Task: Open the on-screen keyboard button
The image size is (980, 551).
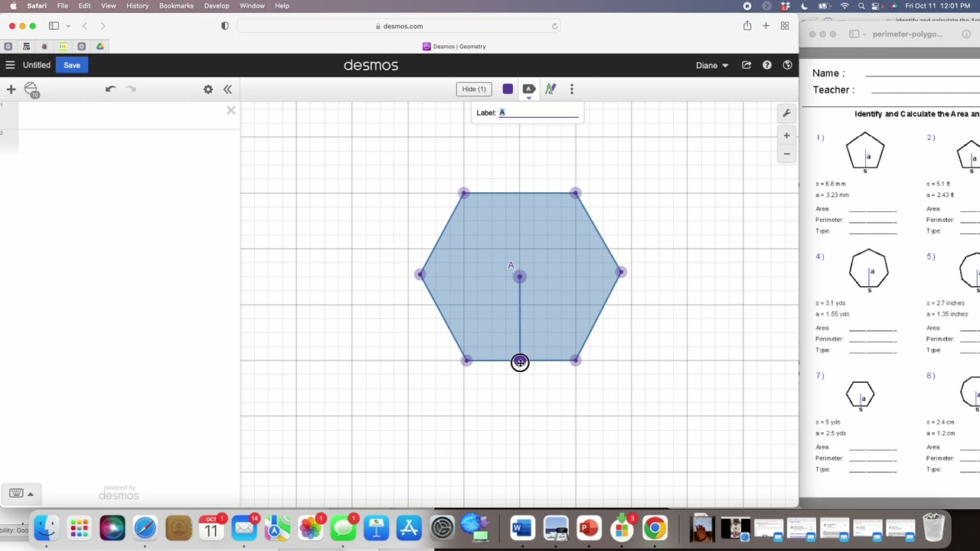Action: coord(16,493)
